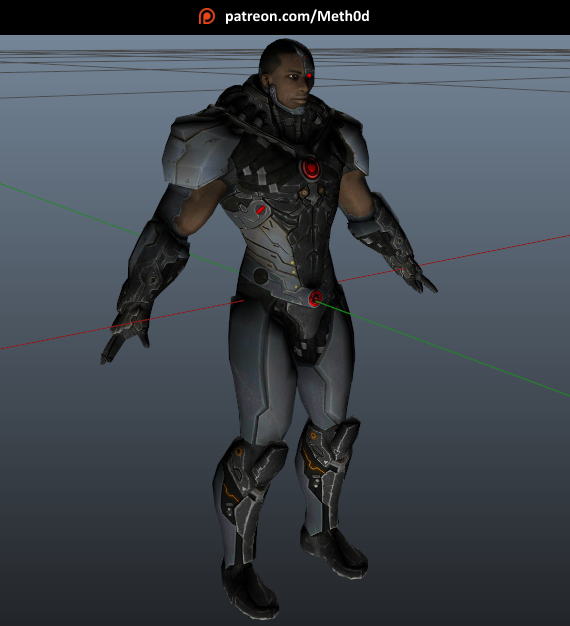The height and width of the screenshot is (626, 570).
Task: Select the black boot at bottom left
Action: click(249, 590)
